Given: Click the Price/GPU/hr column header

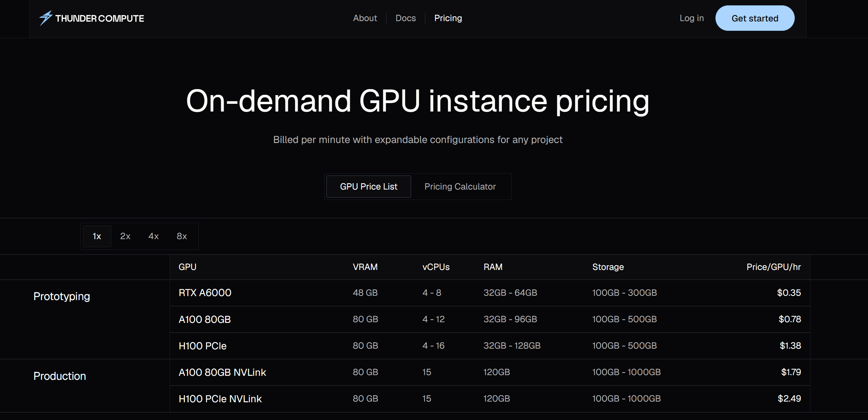Looking at the screenshot, I should coord(773,267).
